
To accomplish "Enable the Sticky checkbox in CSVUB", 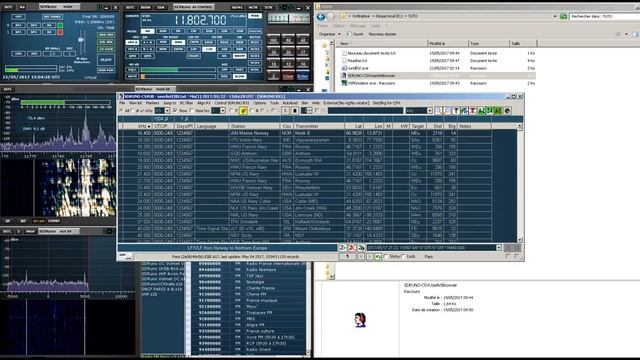I will tap(386, 256).
